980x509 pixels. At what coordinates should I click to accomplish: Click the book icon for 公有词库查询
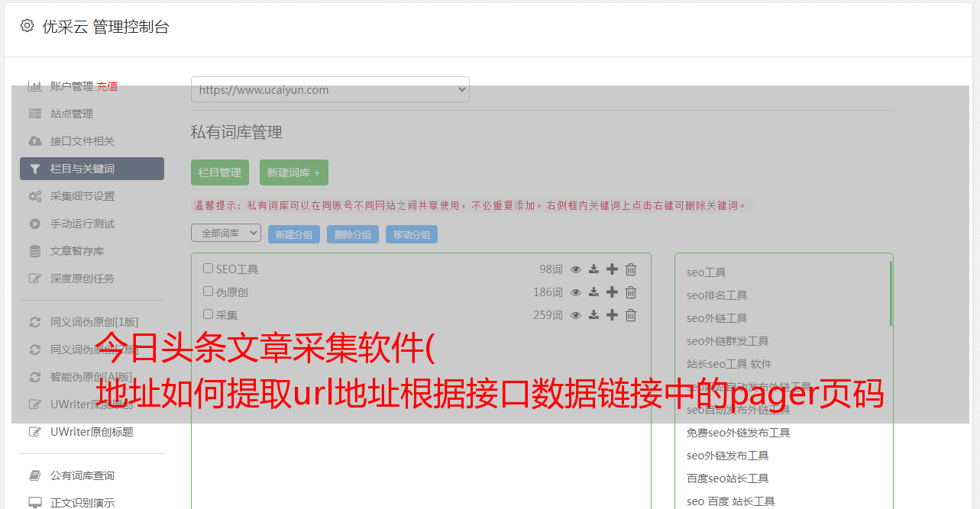(x=35, y=475)
